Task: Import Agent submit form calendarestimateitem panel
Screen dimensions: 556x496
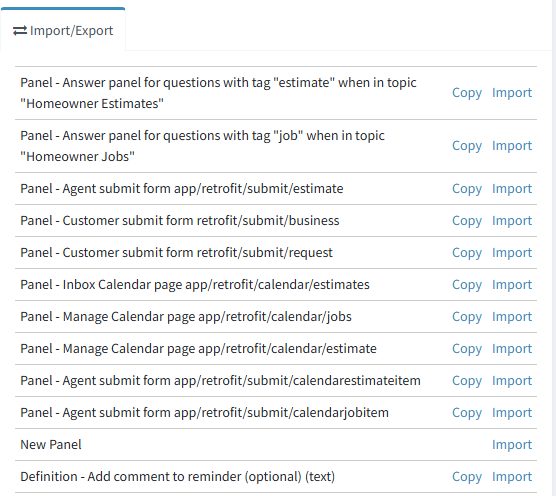Action: (x=512, y=381)
